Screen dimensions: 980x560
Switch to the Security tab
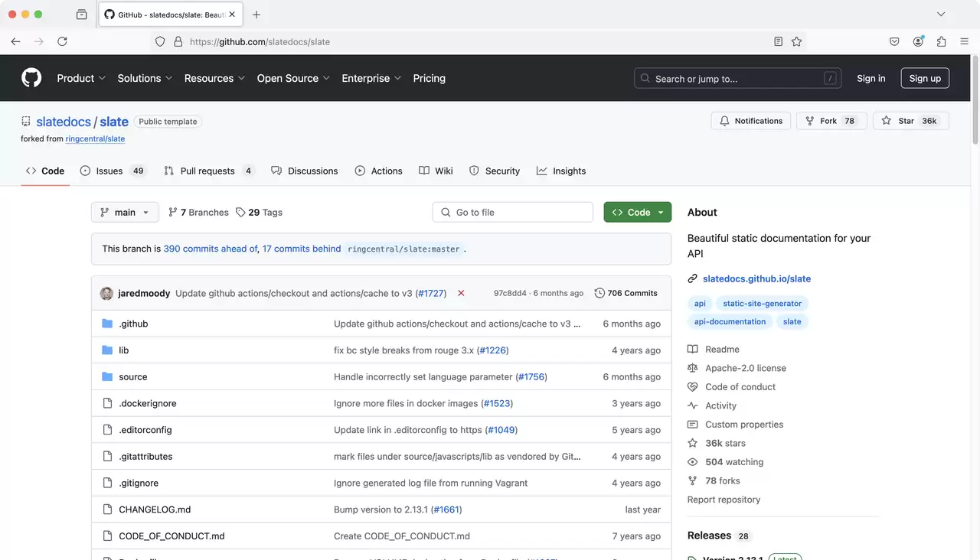[495, 171]
